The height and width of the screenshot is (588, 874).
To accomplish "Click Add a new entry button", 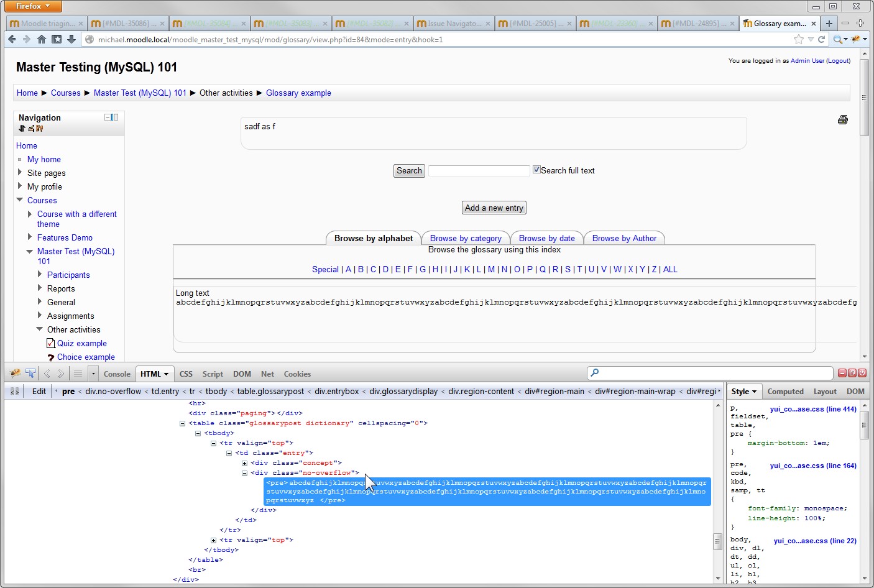I will [494, 208].
